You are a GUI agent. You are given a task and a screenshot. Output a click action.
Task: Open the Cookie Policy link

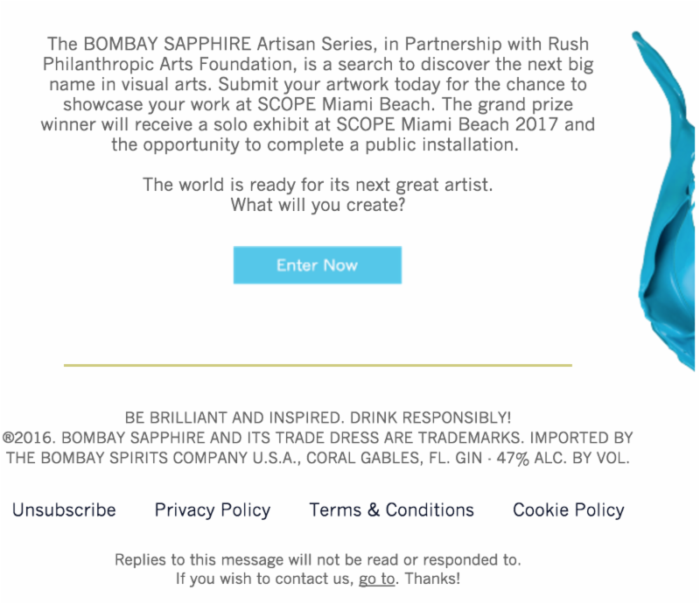point(569,509)
